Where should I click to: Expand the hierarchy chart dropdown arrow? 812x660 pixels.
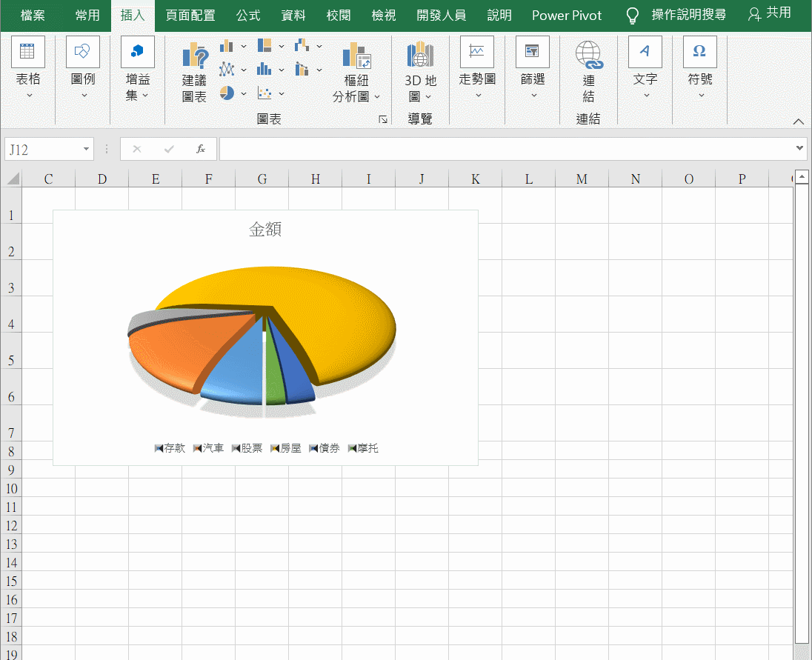tap(282, 46)
